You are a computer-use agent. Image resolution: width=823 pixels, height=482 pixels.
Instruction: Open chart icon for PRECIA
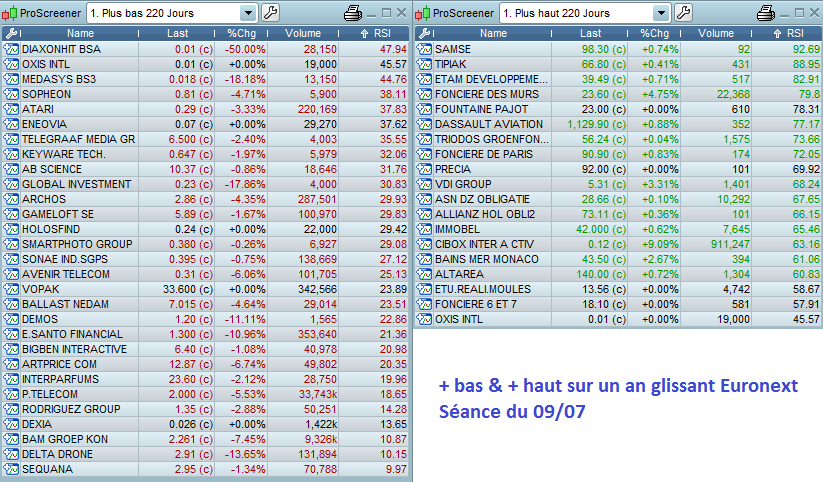click(424, 170)
